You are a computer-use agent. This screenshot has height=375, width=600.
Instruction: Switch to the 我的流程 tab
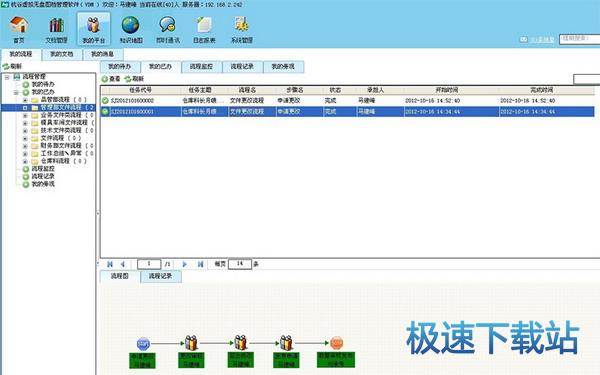(x=21, y=54)
